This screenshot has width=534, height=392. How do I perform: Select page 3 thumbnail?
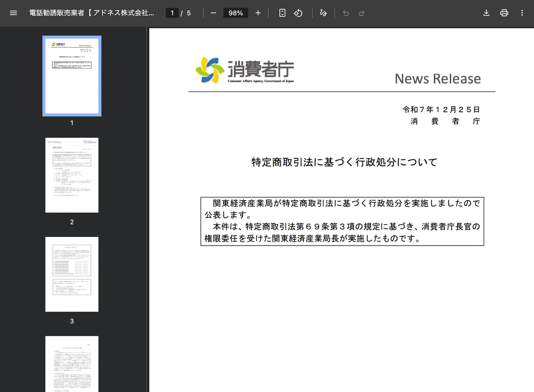(72, 274)
